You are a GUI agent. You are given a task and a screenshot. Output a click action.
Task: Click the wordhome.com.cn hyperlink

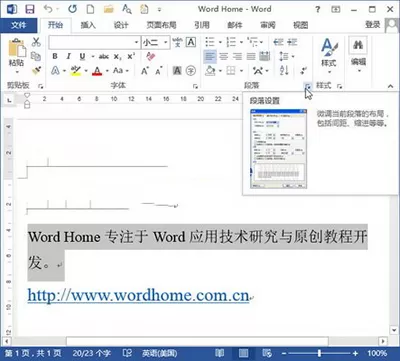(138, 296)
